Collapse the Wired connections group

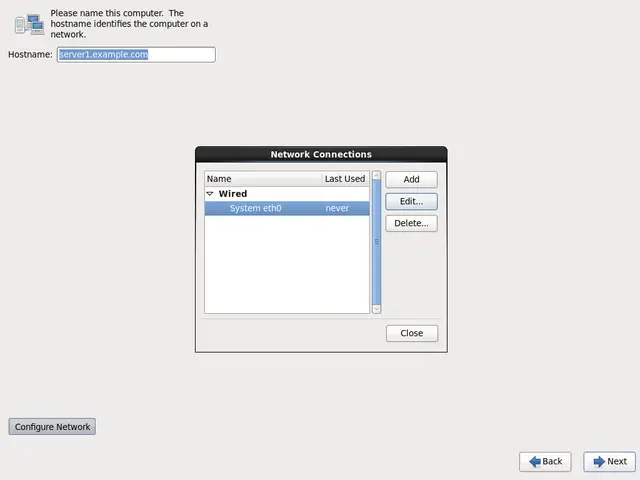(x=210, y=193)
